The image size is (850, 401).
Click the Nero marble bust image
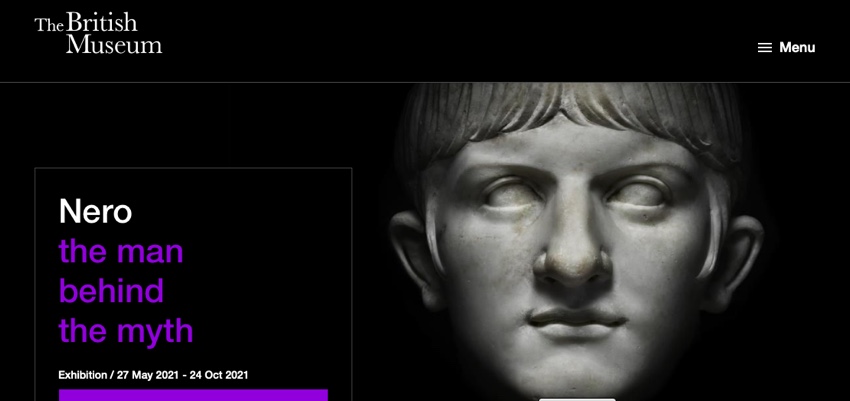click(x=577, y=242)
